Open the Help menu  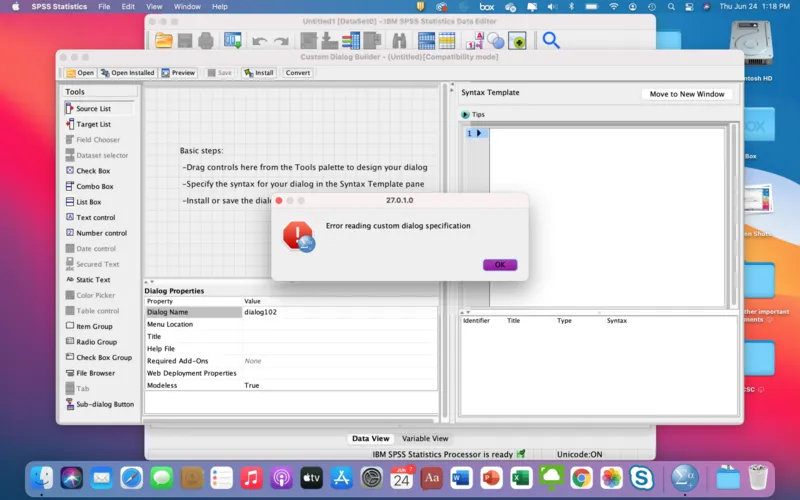tap(220, 7)
